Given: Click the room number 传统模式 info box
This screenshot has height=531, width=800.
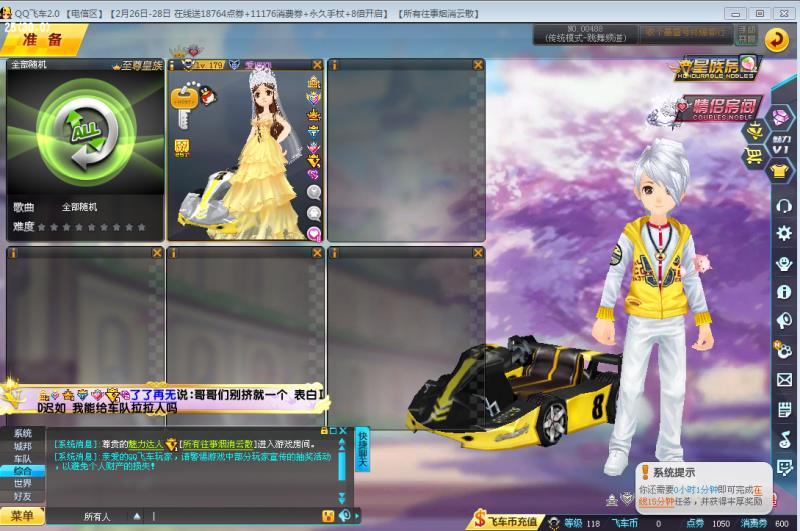Looking at the screenshot, I should [585, 34].
